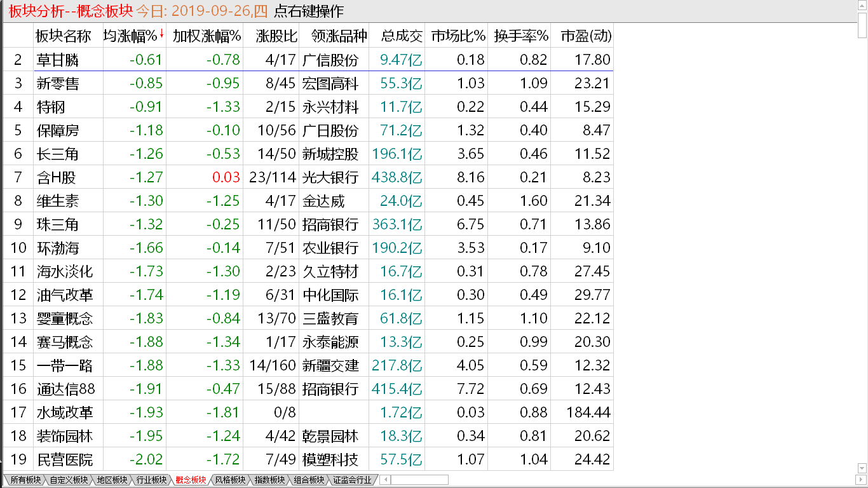Select the 草甘膦 sector row
868x488 pixels.
308,60
